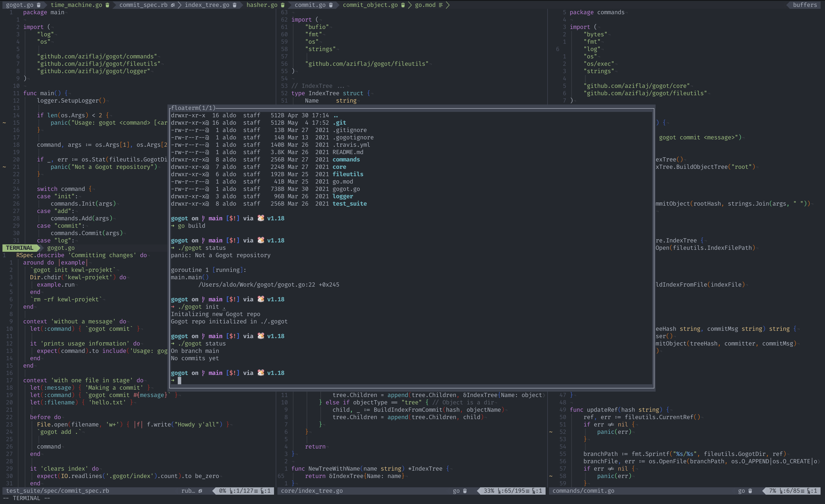Click the gopher icon on gogot.go tab
This screenshot has height=504, width=825.
coord(39,5)
